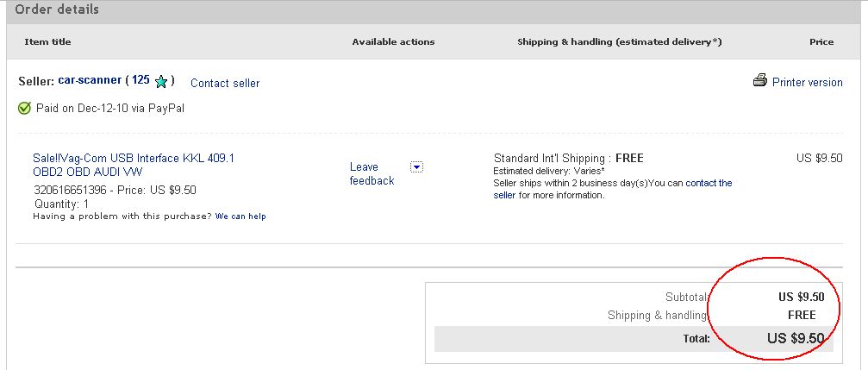
Task: Click the Price column header
Action: (x=821, y=41)
